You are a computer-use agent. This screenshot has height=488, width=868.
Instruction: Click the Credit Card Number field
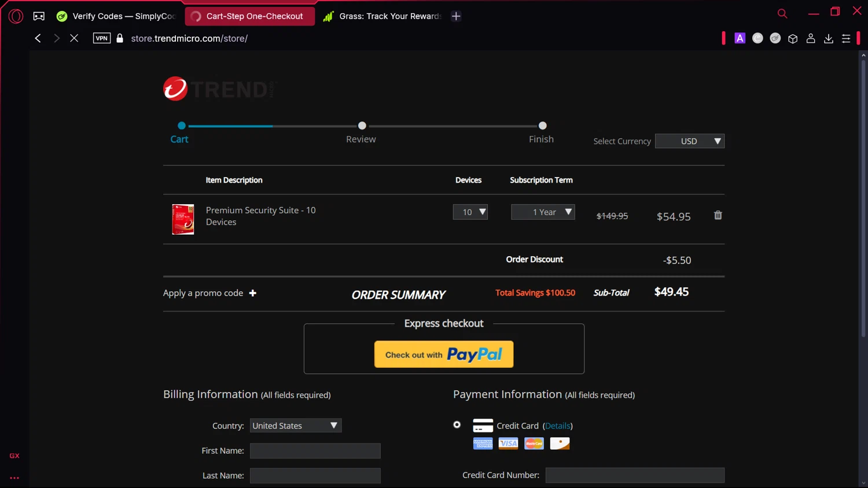635,475
